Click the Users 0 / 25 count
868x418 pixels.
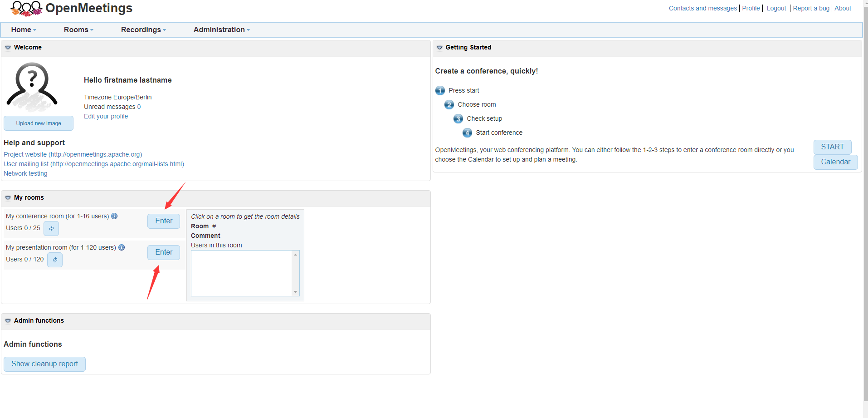(x=23, y=228)
